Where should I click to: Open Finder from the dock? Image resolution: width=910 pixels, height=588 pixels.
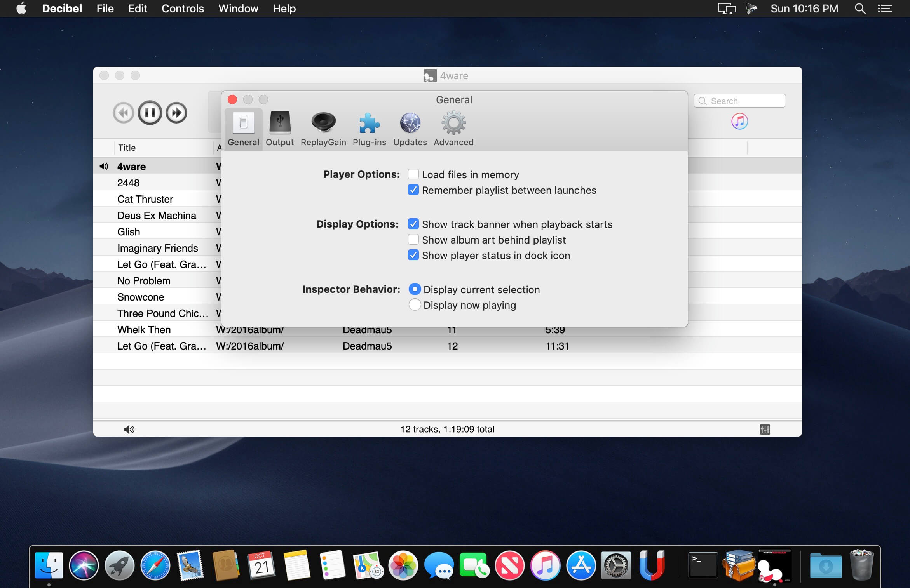click(x=49, y=565)
